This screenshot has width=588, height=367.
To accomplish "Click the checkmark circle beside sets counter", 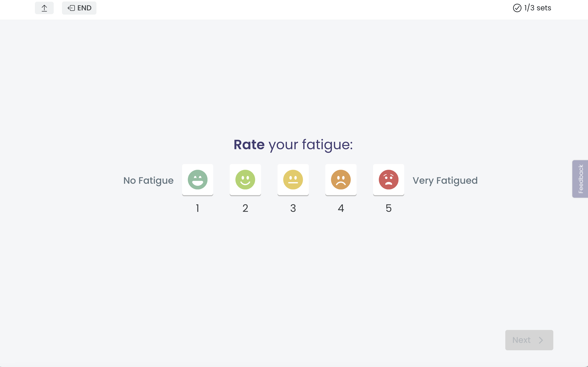I will 517,8.
